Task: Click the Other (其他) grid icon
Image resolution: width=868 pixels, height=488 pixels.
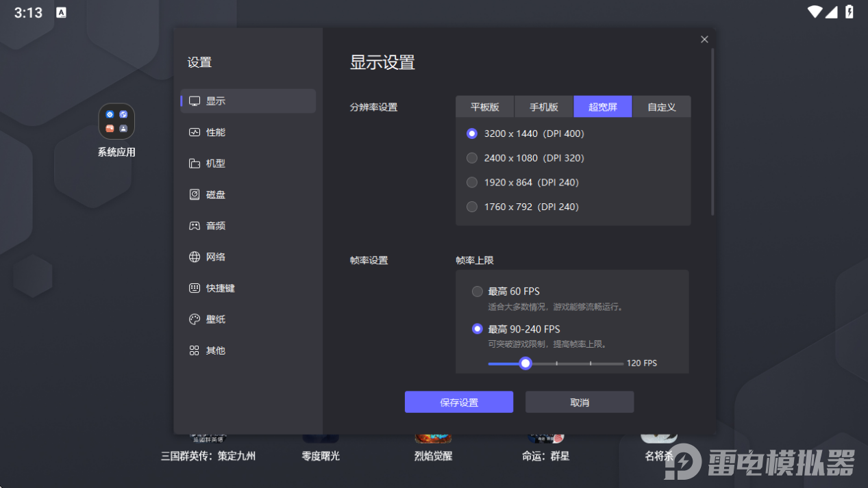Action: tap(195, 350)
